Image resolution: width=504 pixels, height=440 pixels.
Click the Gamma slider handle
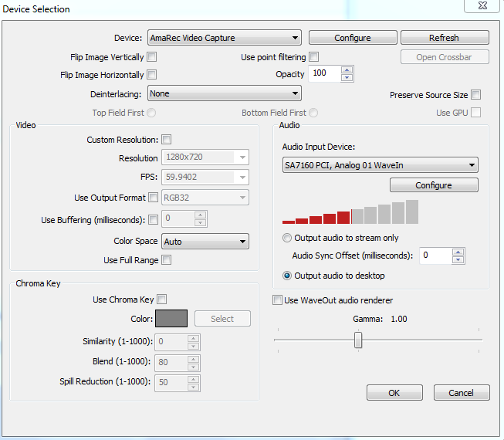click(x=358, y=340)
